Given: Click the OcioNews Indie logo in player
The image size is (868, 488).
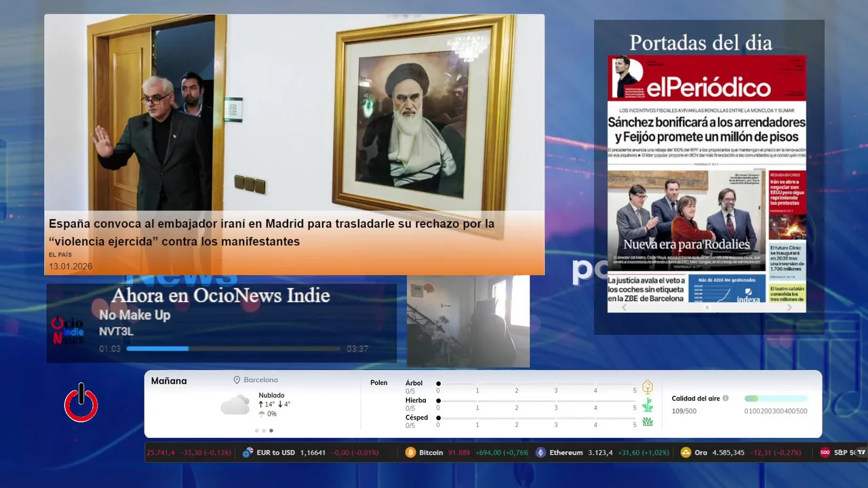Looking at the screenshot, I should coord(68,331).
